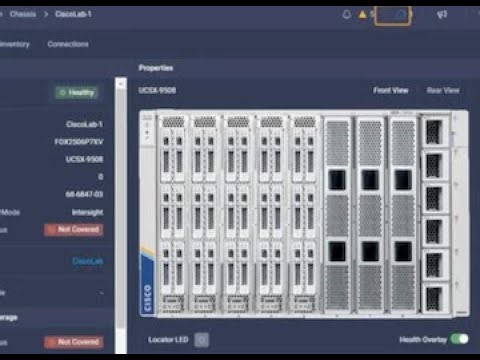Click the third server blade from left
Viewport: 480px width, 360px height.
[238, 215]
